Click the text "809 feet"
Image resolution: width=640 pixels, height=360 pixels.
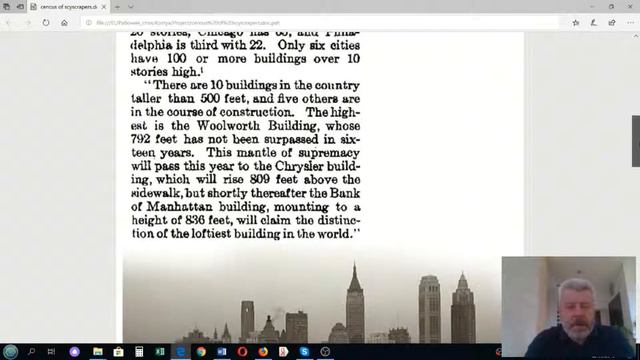(x=273, y=179)
